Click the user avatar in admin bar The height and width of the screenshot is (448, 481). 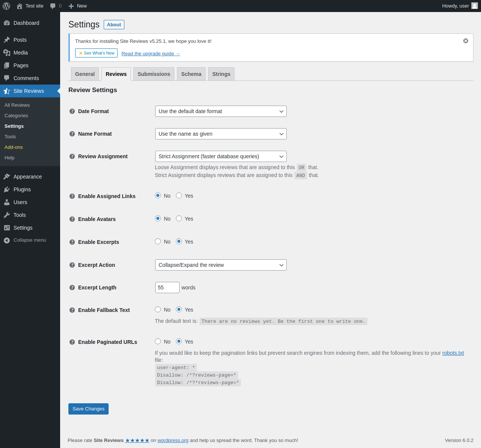[475, 6]
